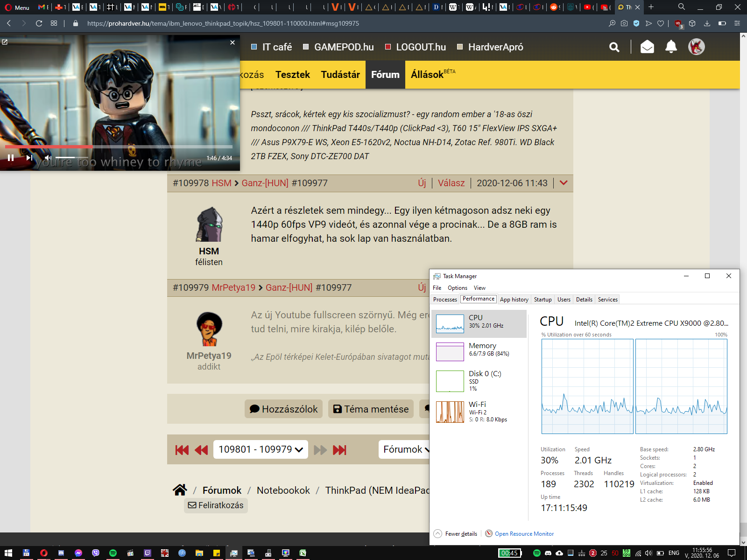Open new browser tab plus button
This screenshot has width=747, height=560.
pyautogui.click(x=651, y=7)
